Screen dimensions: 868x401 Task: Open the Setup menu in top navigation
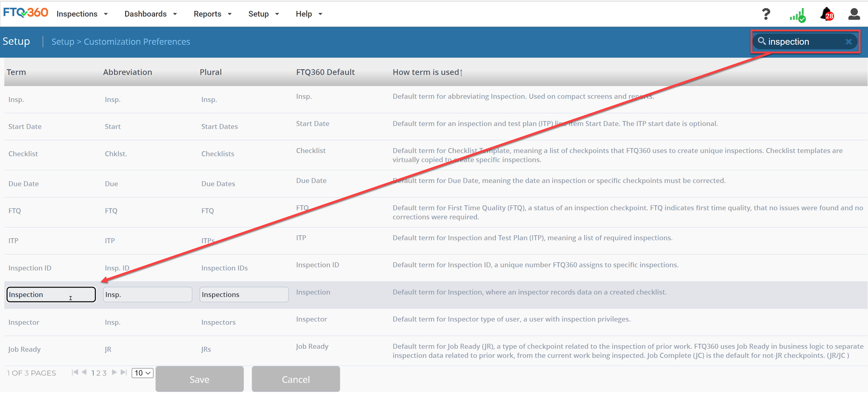[258, 14]
